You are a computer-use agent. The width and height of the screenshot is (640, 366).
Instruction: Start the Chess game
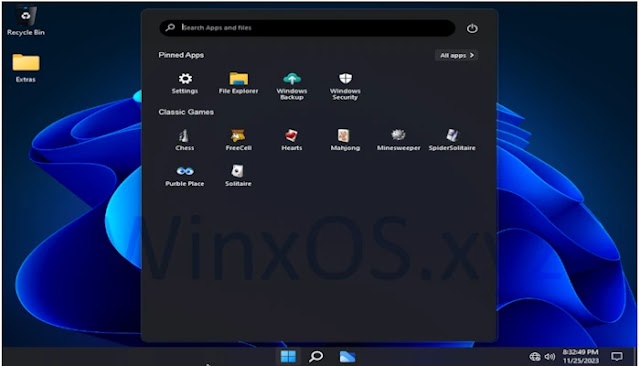pos(184,140)
